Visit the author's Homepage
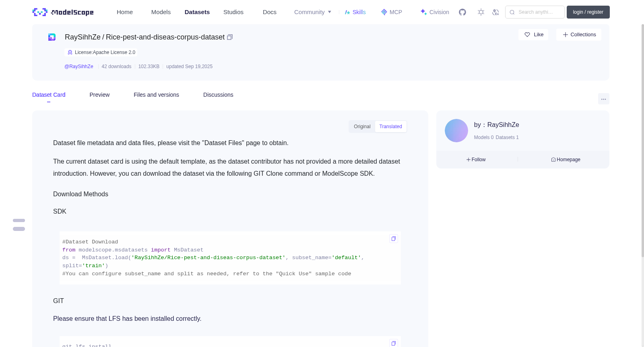 [x=566, y=160]
